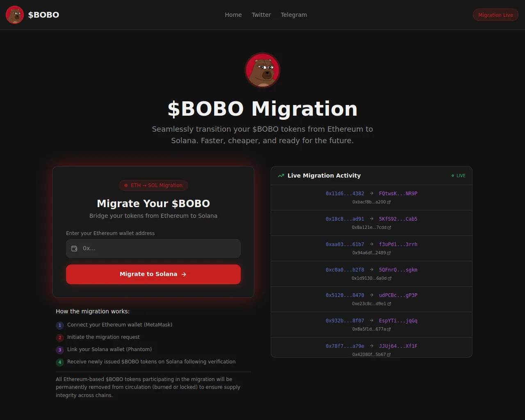Select Ethereum address 0x18c8...ad91
The image size is (525, 420).
(x=345, y=219)
